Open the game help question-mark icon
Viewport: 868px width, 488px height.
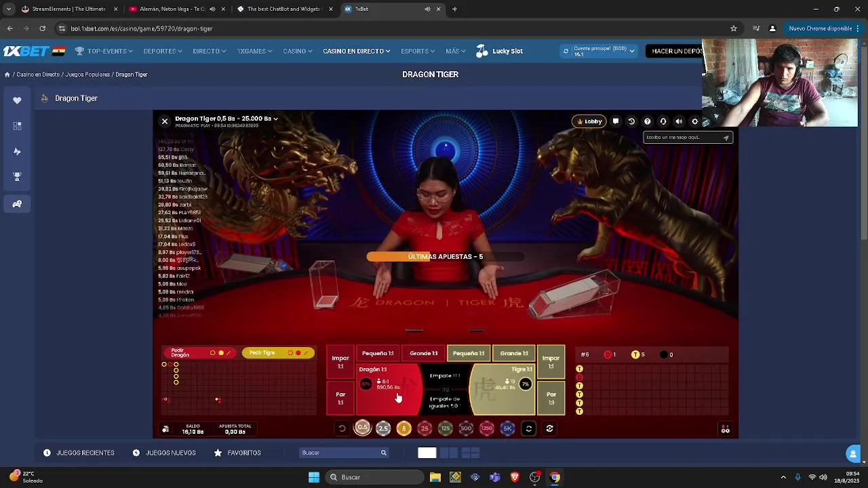(647, 121)
